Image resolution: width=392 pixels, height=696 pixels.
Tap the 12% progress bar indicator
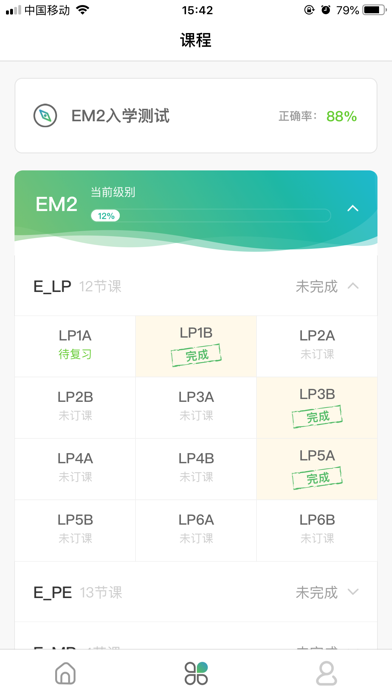(x=105, y=216)
